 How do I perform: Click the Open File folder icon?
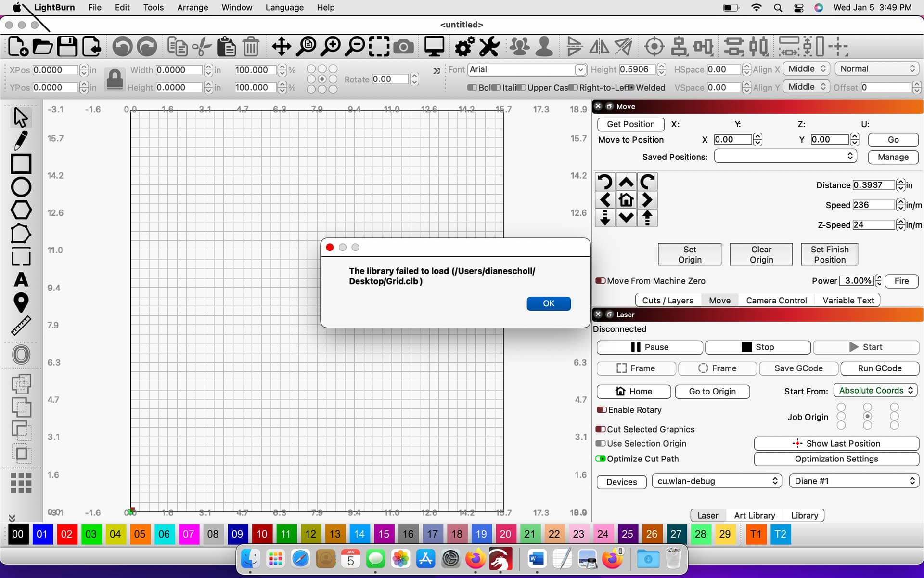tap(42, 47)
